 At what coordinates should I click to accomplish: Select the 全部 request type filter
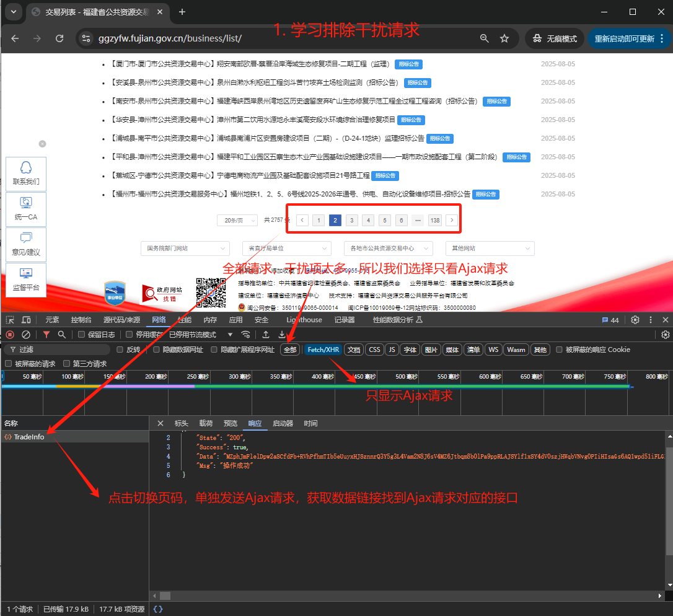pyautogui.click(x=290, y=350)
